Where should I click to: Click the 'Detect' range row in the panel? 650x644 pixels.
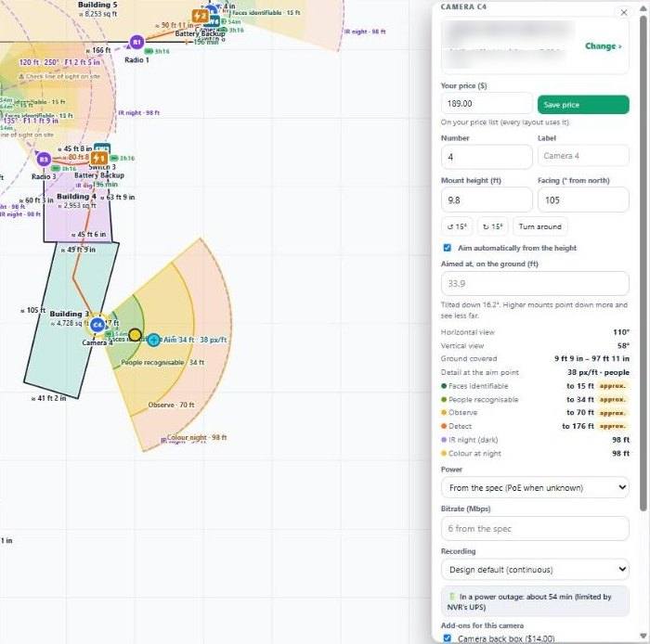pos(535,426)
